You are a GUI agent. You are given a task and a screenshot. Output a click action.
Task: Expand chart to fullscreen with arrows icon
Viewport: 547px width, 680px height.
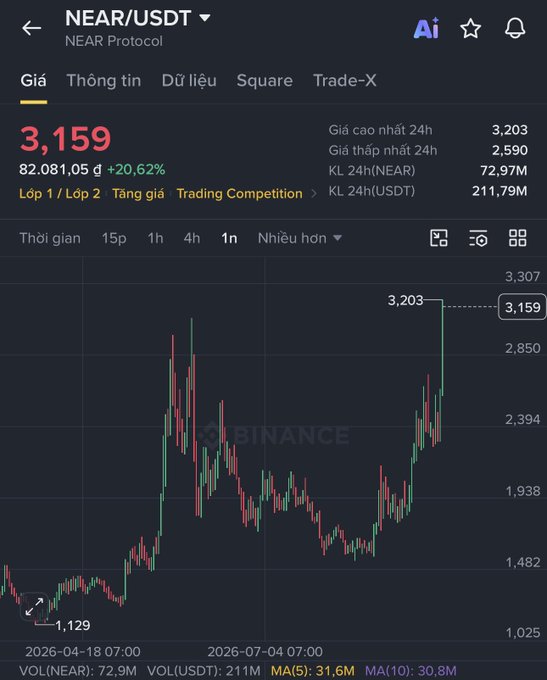(34, 606)
